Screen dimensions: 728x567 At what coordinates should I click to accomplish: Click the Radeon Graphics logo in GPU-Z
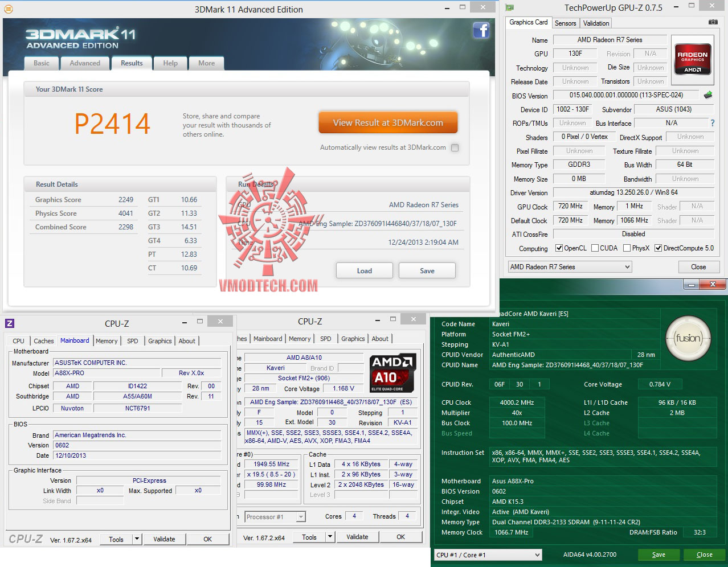click(x=692, y=59)
